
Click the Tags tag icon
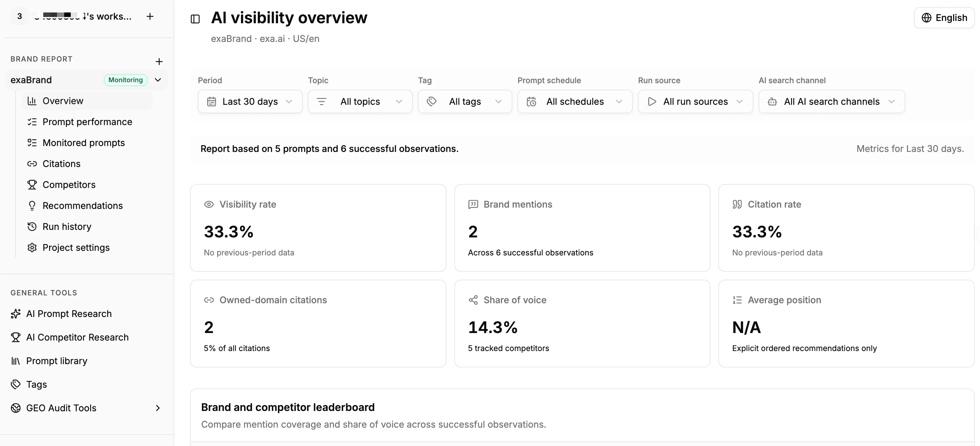[x=16, y=384]
